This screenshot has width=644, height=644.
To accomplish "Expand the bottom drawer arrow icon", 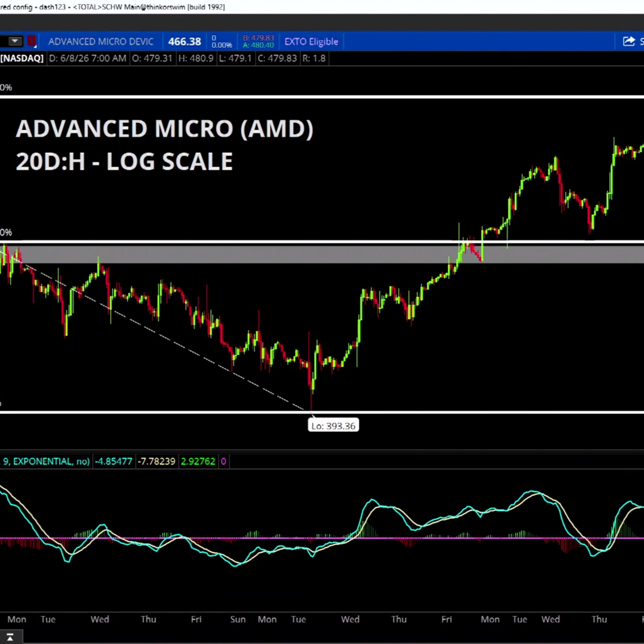I will (x=10, y=637).
